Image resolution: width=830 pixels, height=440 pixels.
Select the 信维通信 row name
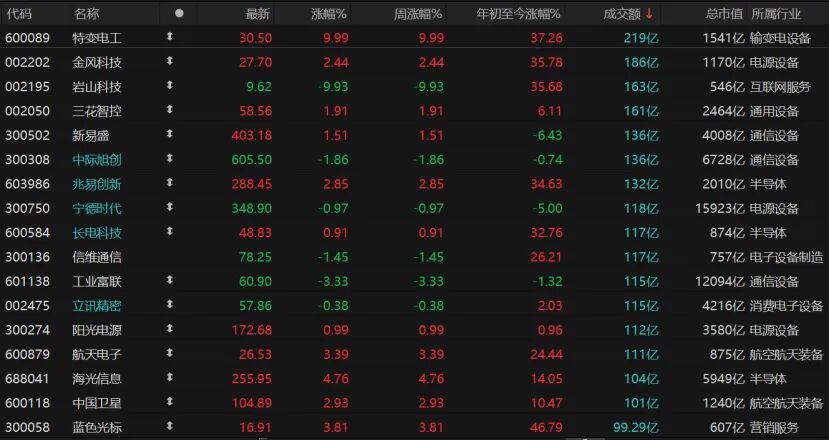(x=97, y=257)
